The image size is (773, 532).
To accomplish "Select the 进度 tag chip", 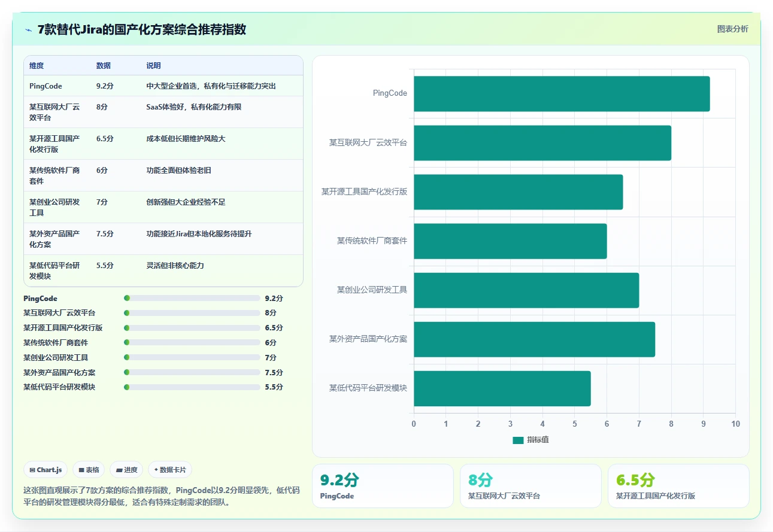I will pyautogui.click(x=126, y=470).
